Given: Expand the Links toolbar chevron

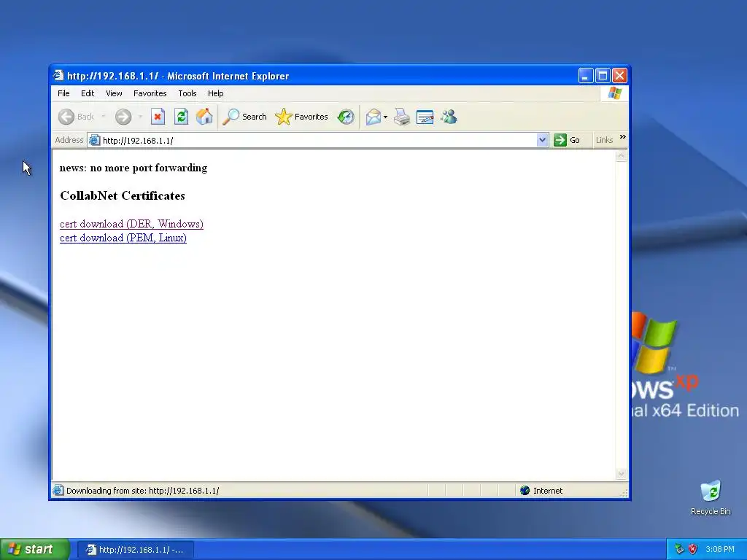Looking at the screenshot, I should click(x=623, y=137).
